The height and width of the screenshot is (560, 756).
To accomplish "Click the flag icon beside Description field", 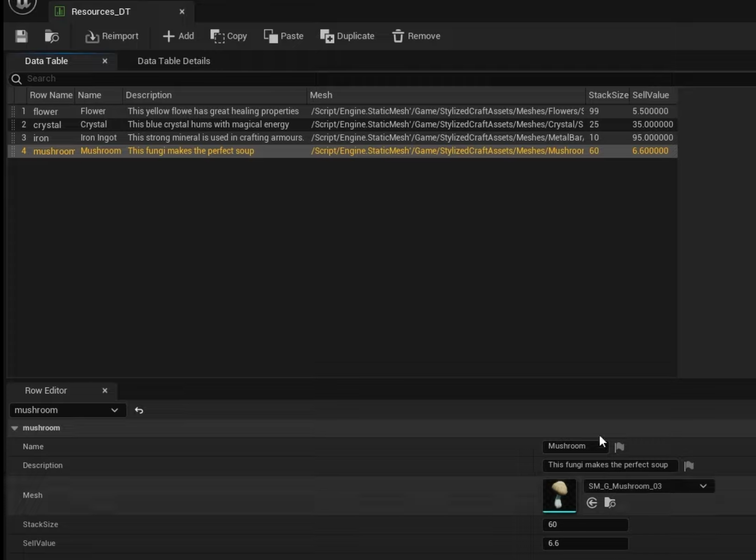I will tap(689, 465).
